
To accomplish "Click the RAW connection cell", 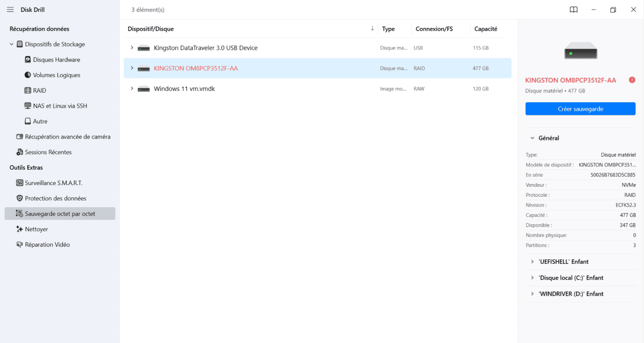I will pos(419,88).
